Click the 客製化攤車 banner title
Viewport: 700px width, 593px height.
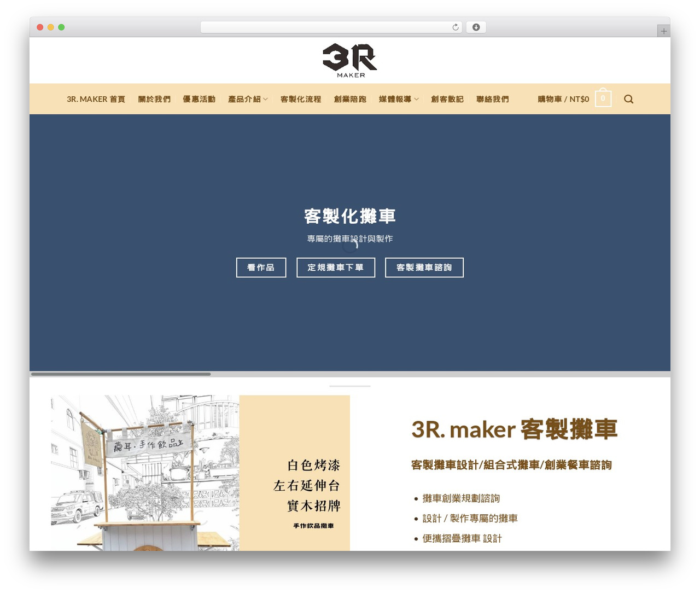[350, 216]
